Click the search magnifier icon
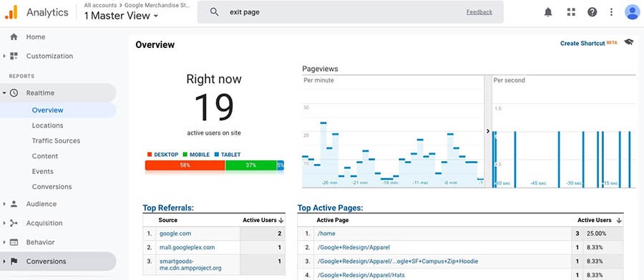This screenshot has width=644, height=280. pyautogui.click(x=214, y=12)
